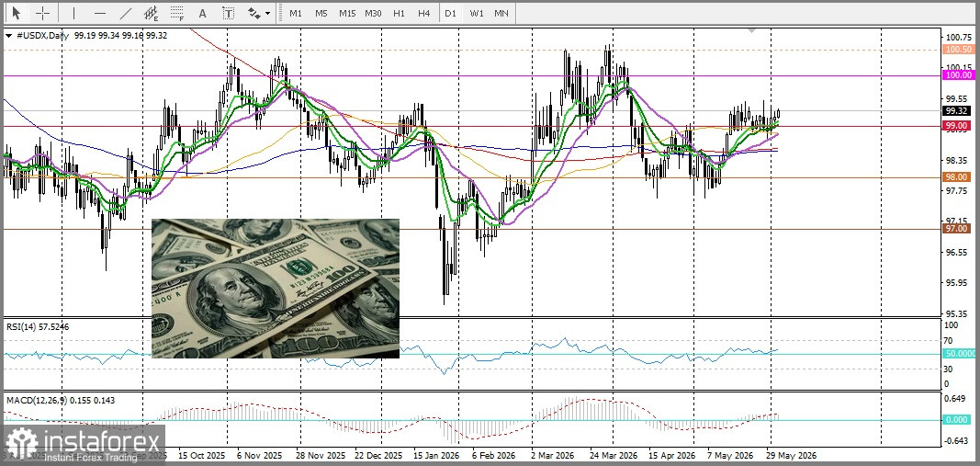Switch chart to MN monthly timeframe
The width and height of the screenshot is (980, 466).
[501, 13]
